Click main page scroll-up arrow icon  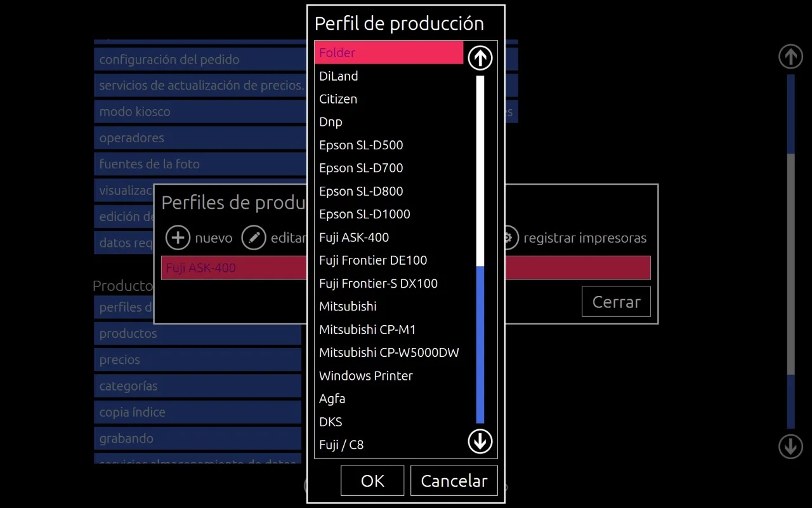(x=790, y=57)
